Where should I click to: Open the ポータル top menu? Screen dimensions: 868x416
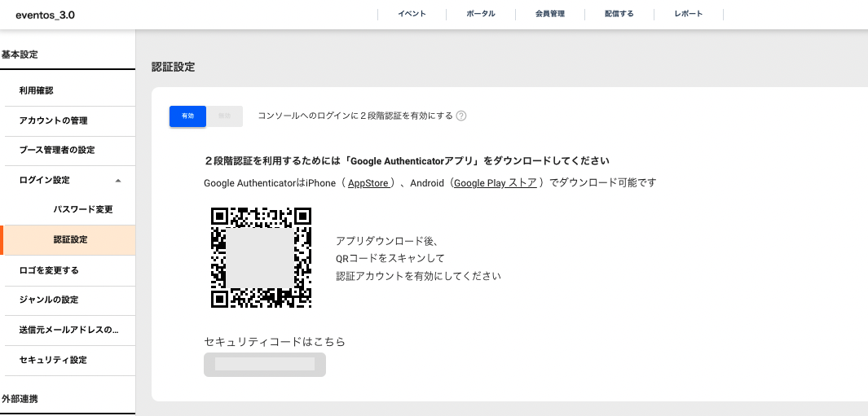pos(481,14)
